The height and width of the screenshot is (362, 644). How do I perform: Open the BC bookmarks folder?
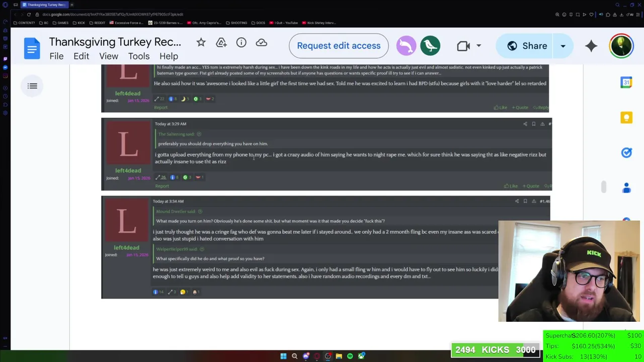(x=44, y=23)
